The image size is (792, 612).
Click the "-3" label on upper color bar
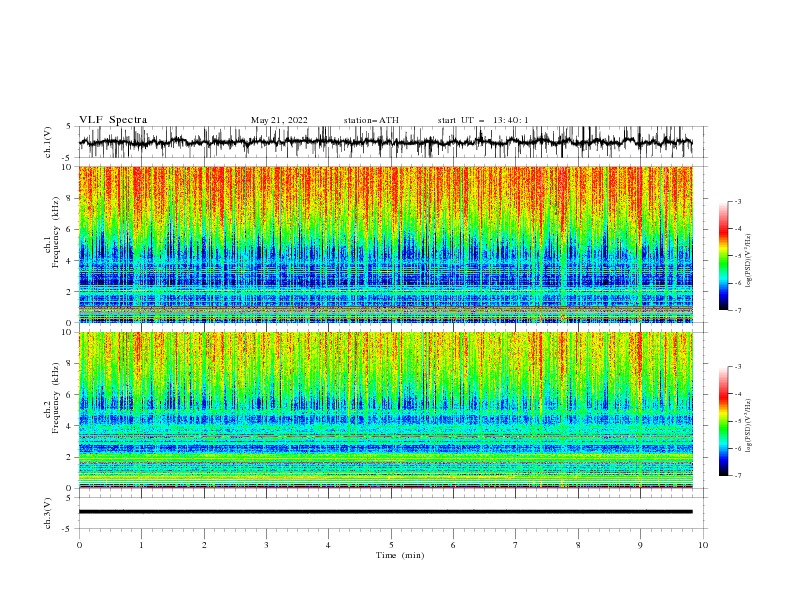pos(737,201)
